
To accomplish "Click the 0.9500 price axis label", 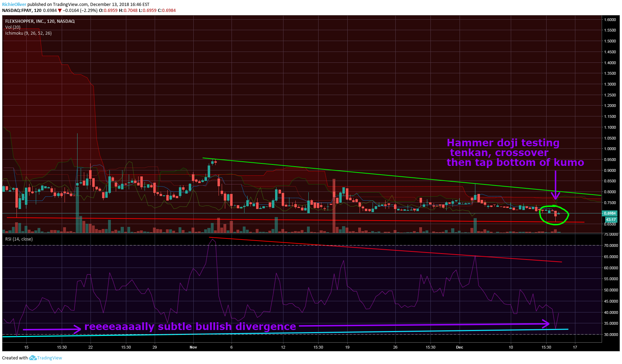I will click(610, 160).
